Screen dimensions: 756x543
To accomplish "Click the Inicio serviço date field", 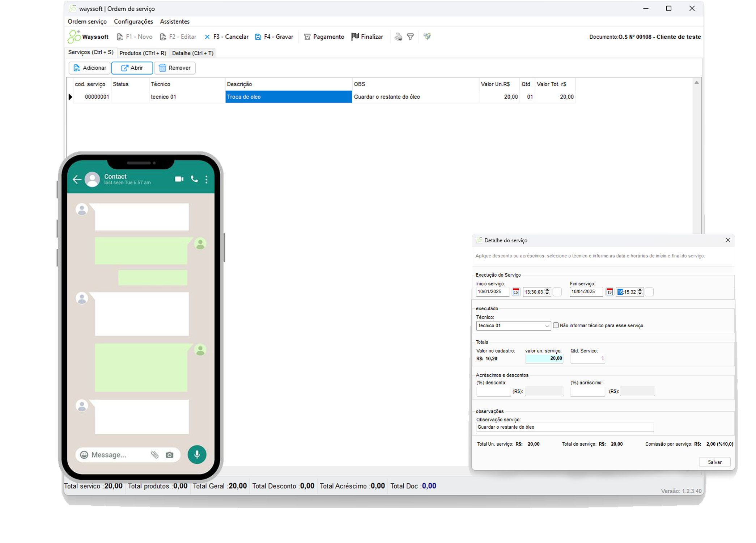I will (x=493, y=292).
